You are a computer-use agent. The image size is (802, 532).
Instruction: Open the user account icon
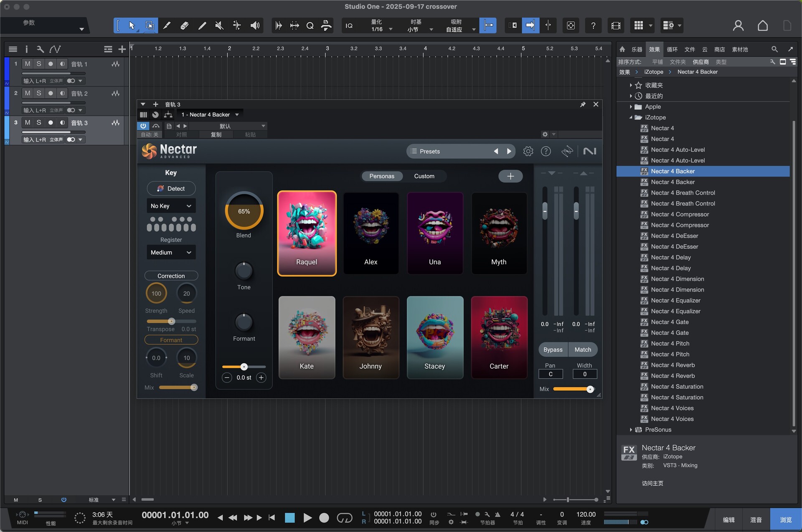pos(738,25)
